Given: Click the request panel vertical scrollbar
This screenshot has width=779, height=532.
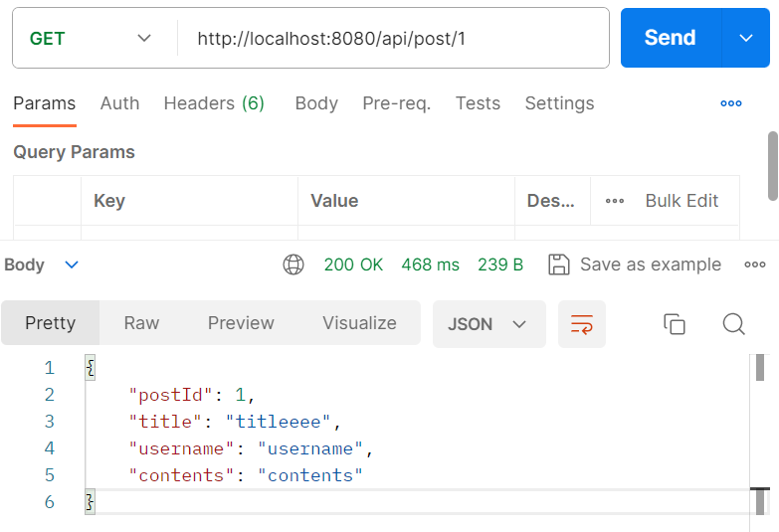Looking at the screenshot, I should tap(773, 166).
